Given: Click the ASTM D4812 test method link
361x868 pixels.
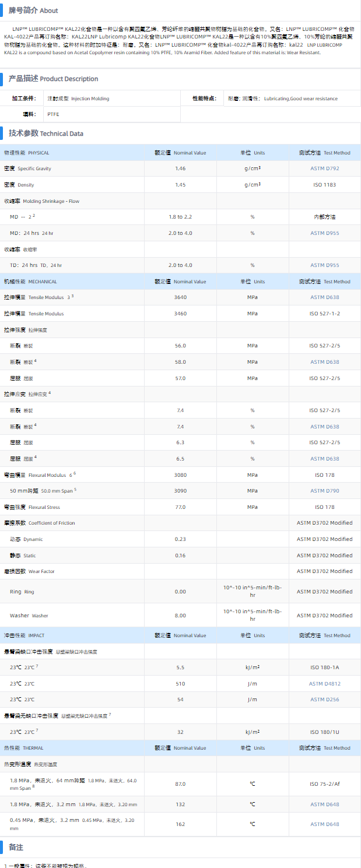Looking at the screenshot, I should click(324, 683).
